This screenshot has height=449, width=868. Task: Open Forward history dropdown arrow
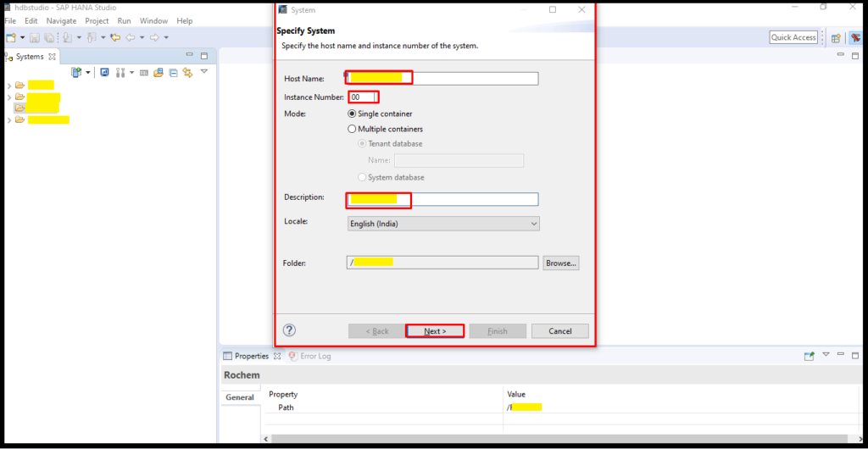166,37
